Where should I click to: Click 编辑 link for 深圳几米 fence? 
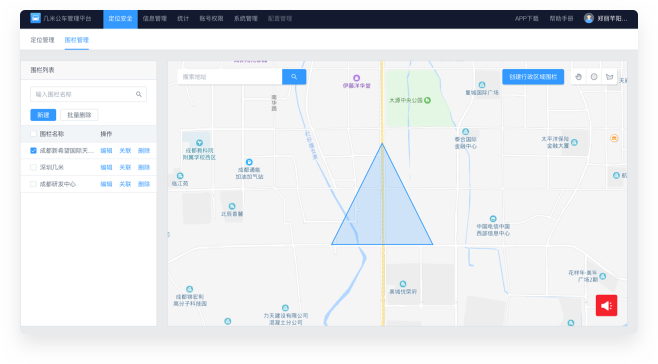tap(106, 167)
